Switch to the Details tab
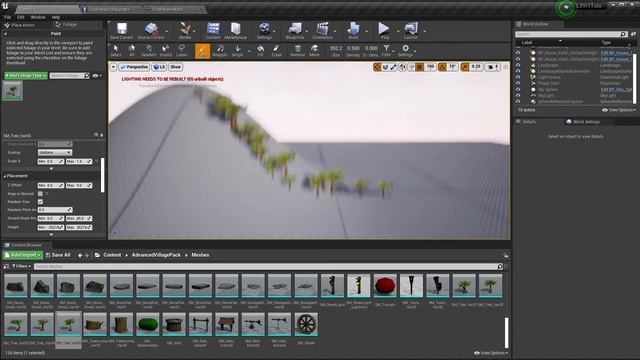Image resolution: width=640 pixels, height=360 pixels. coord(529,122)
